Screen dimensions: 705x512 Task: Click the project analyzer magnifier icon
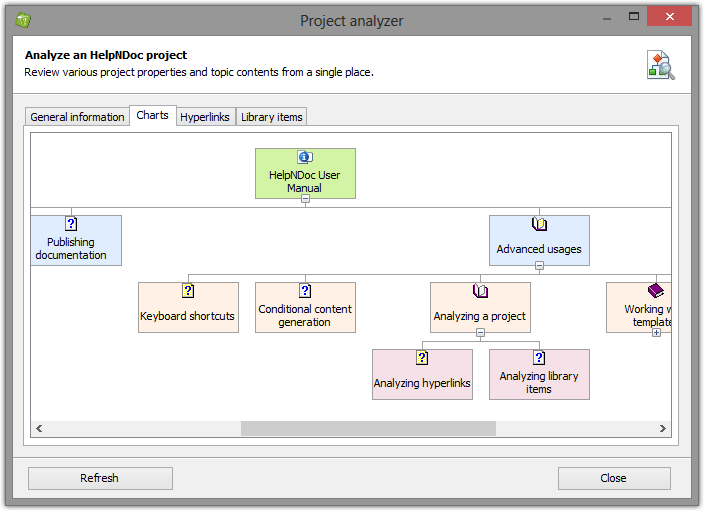(660, 65)
